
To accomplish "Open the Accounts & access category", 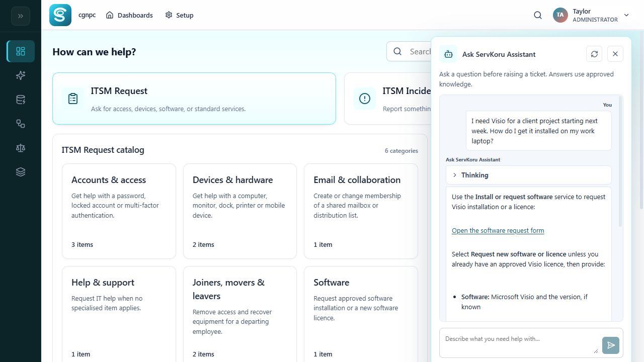I will pyautogui.click(x=119, y=211).
